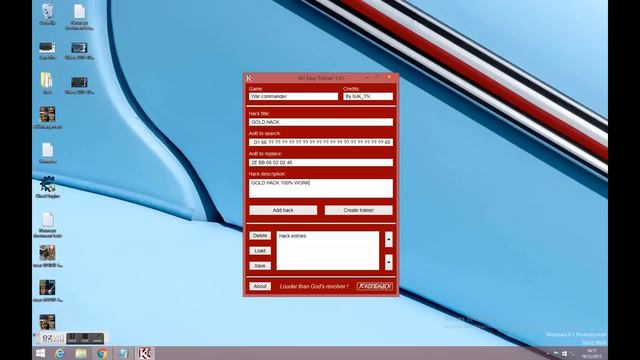Close the KH Easy Trainer window
The image size is (640, 360).
[389, 77]
